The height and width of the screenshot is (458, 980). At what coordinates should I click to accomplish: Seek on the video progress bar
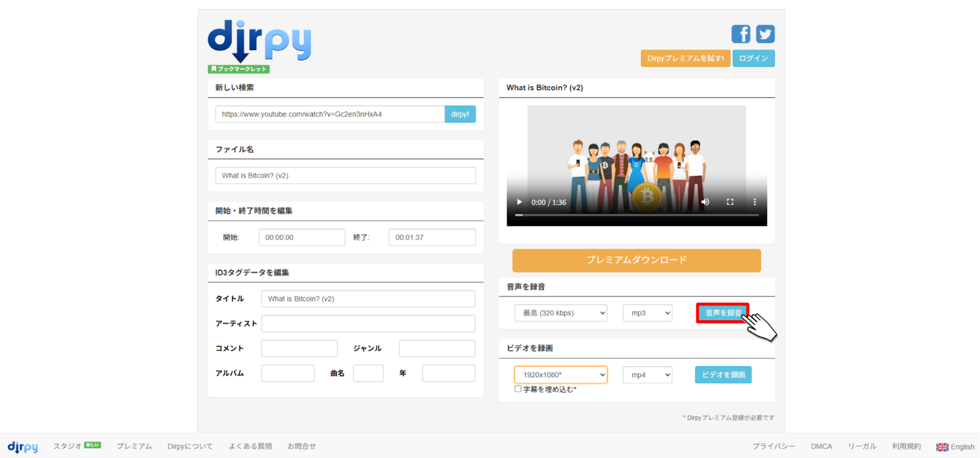[x=636, y=215]
